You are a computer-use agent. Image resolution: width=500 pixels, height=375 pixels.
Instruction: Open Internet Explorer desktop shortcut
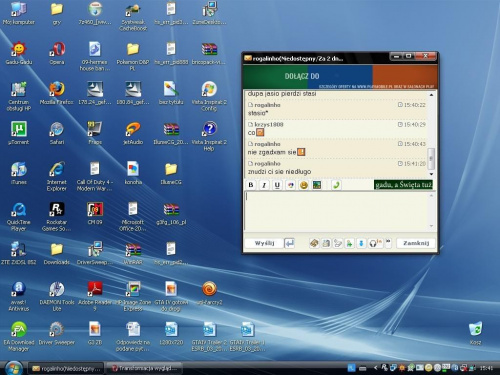[x=57, y=176]
